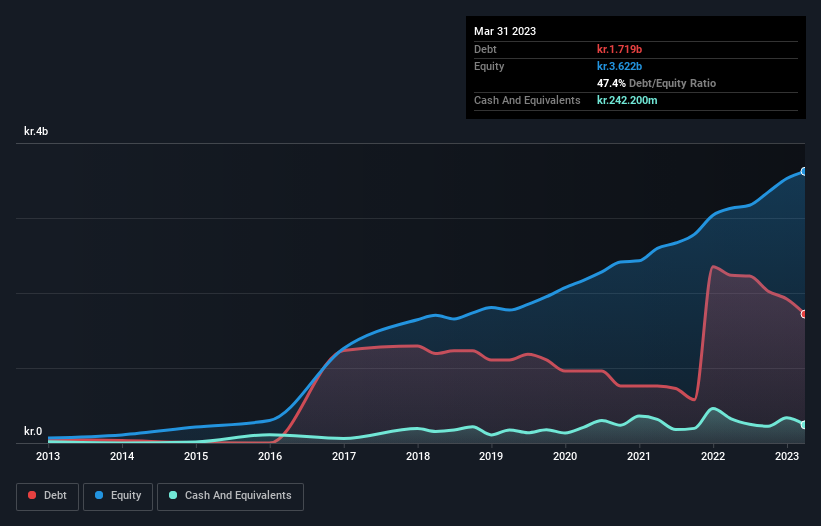821x526 pixels.
Task: Select the Debt endpoint marker at Mar 2023
Action: [x=804, y=314]
